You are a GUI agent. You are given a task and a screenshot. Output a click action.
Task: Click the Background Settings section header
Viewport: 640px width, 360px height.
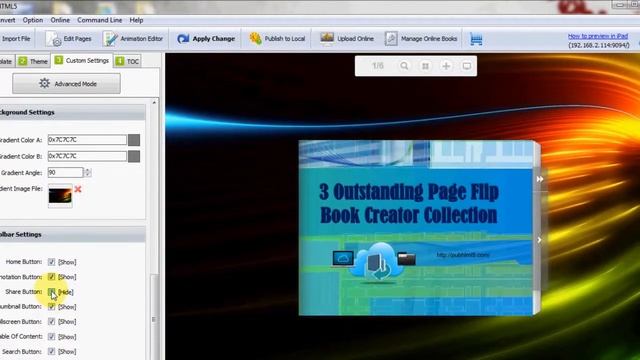73,112
